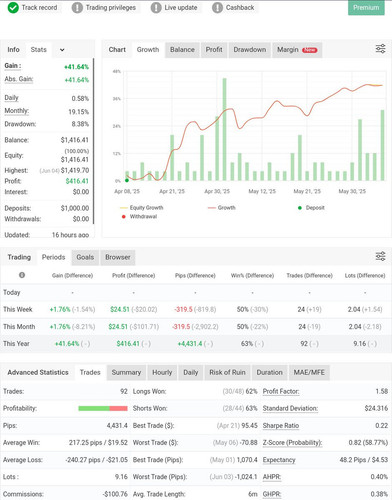This screenshot has width=392, height=500.
Task: Select the Margin chart tab
Action: [297, 50]
